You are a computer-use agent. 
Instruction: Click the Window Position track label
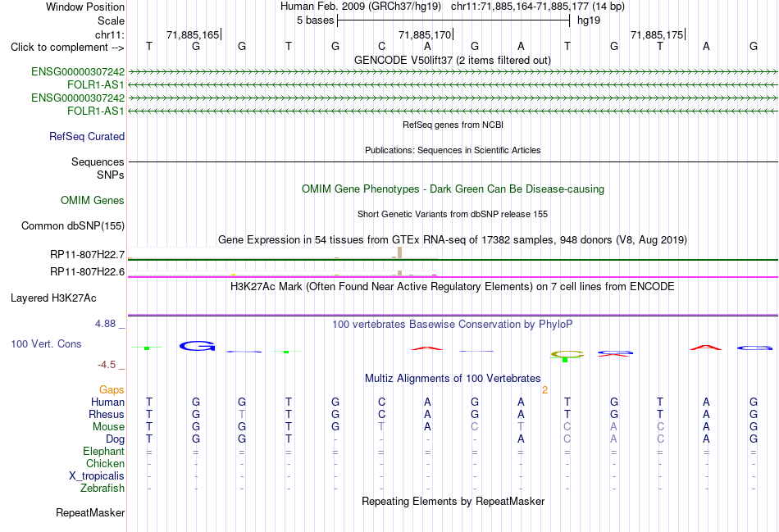[85, 7]
